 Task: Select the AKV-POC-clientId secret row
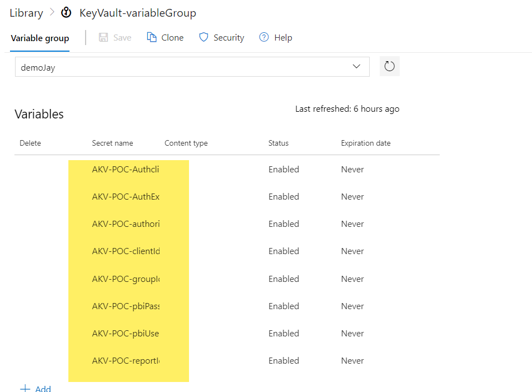point(227,251)
